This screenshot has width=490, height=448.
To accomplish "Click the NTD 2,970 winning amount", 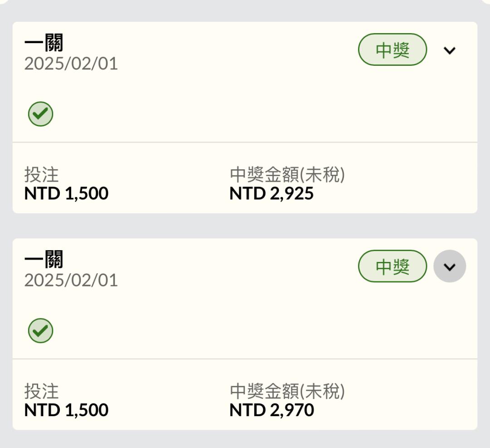I will point(272,410).
